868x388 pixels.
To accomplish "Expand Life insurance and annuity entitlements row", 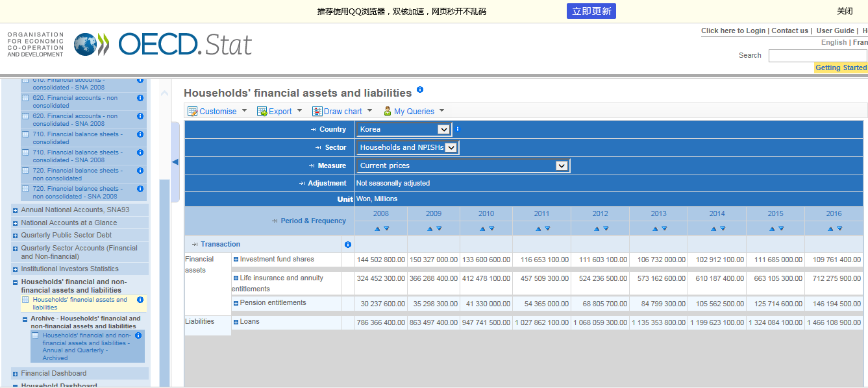I will [236, 278].
